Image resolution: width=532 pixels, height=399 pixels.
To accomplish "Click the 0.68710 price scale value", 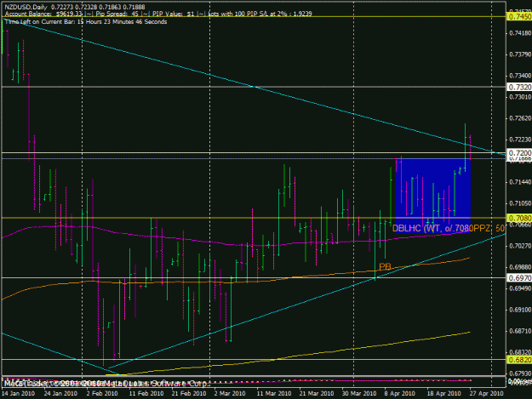I will click(519, 331).
